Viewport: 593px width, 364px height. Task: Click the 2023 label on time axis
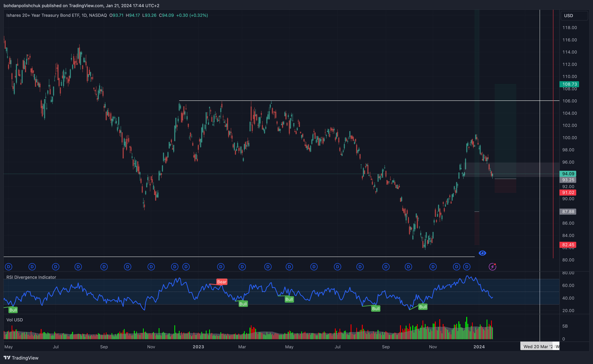click(x=198, y=347)
